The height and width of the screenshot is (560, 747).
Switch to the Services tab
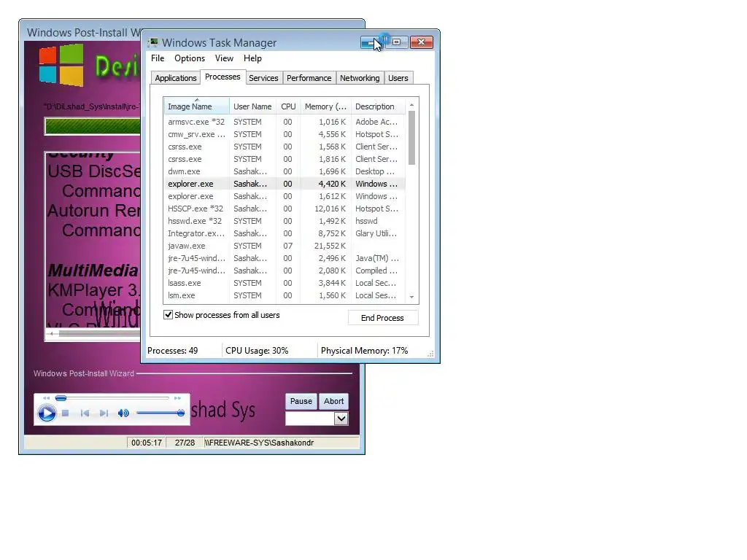point(263,78)
